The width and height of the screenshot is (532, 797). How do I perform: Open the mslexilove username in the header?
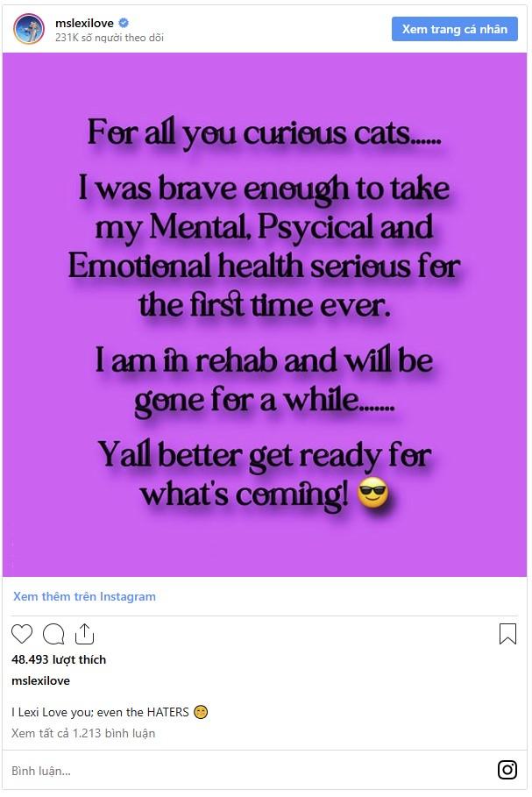84,23
